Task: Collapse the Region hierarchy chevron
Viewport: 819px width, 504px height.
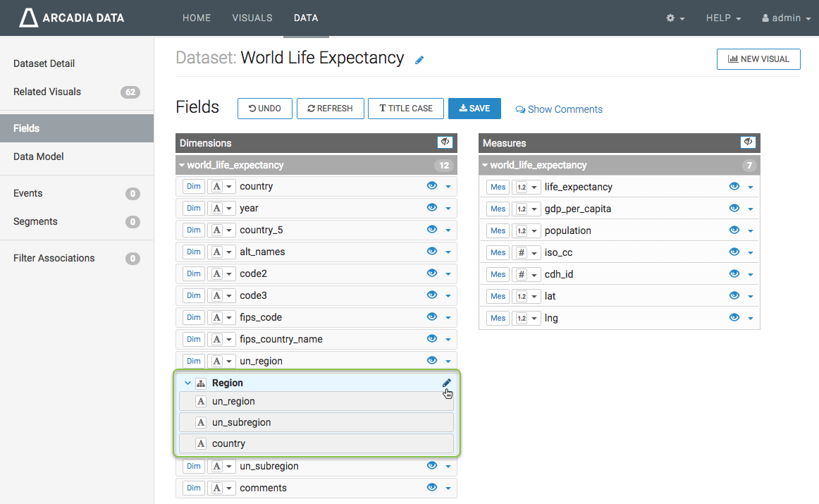Action: [x=187, y=383]
